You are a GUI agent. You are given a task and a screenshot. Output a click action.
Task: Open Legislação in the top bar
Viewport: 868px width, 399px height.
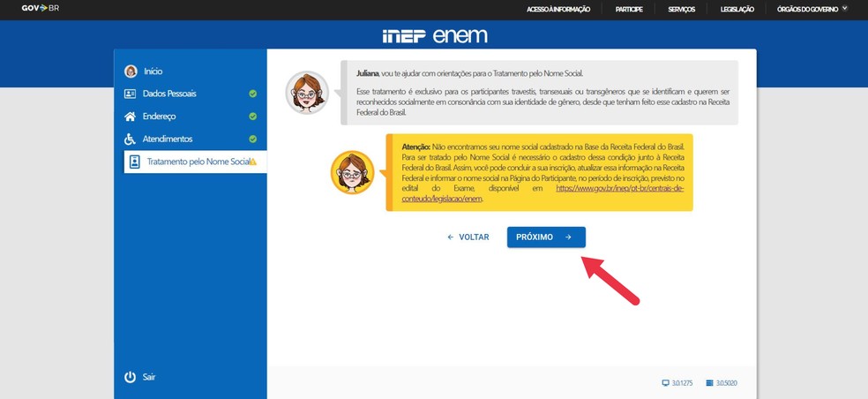pyautogui.click(x=737, y=10)
